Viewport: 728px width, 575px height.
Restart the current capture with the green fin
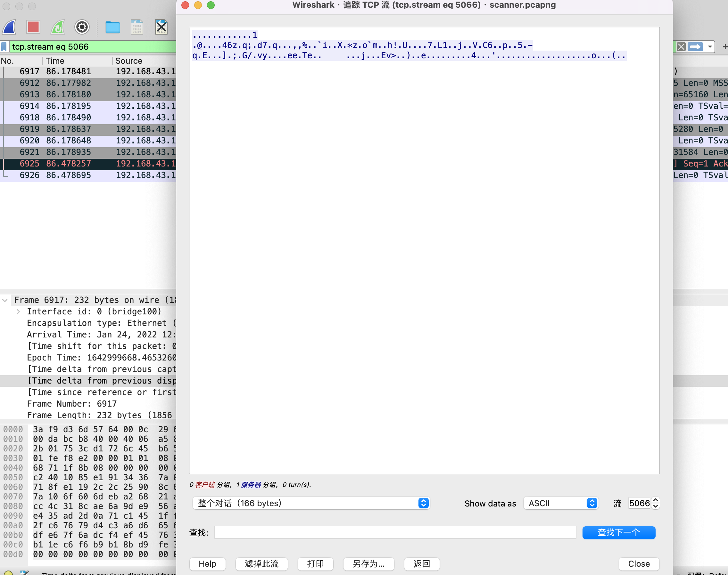(x=58, y=27)
